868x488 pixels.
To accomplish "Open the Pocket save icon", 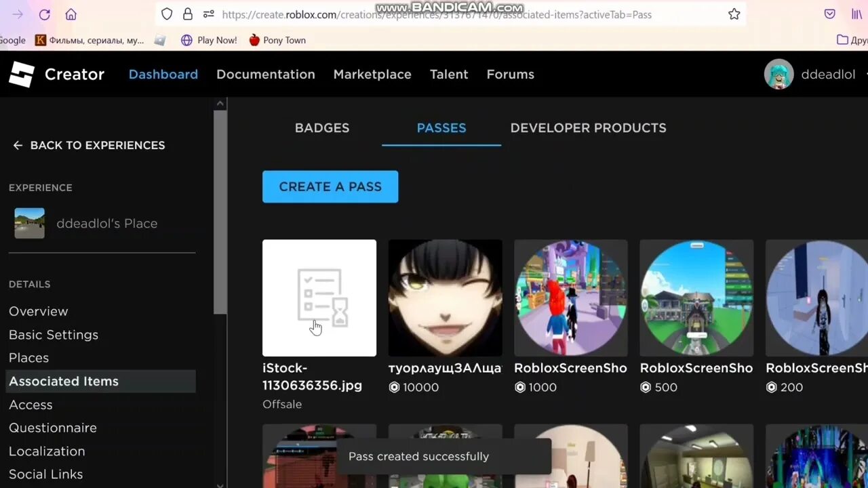I will point(829,14).
